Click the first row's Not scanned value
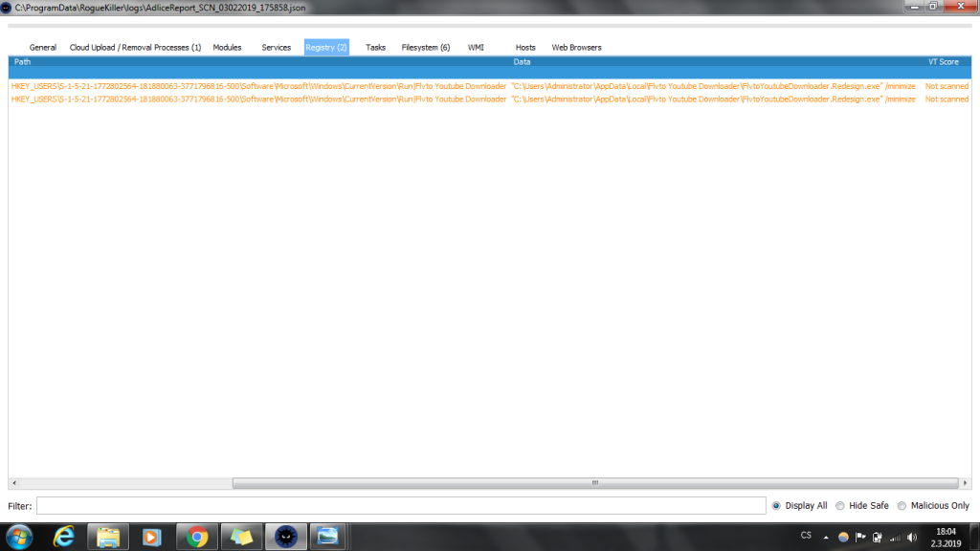The image size is (980, 551). point(947,86)
